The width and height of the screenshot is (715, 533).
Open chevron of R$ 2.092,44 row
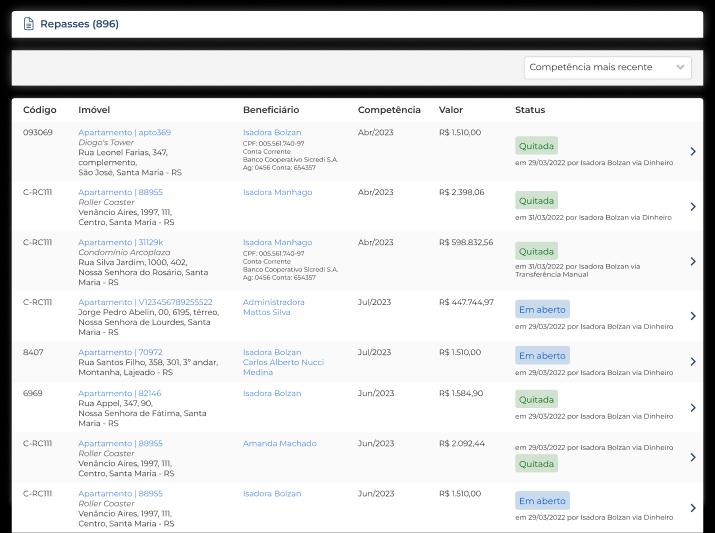pos(693,457)
